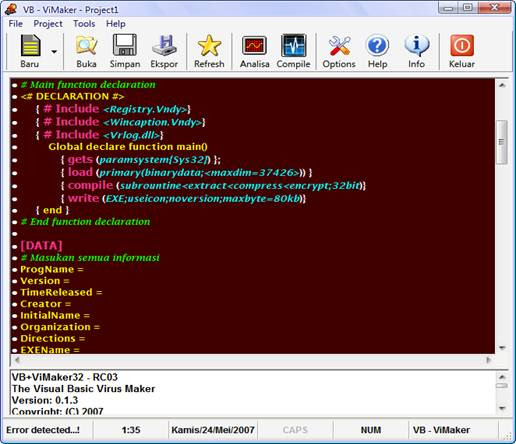Click the Kamis/24/Mei/2007 date in status bar

(x=213, y=430)
